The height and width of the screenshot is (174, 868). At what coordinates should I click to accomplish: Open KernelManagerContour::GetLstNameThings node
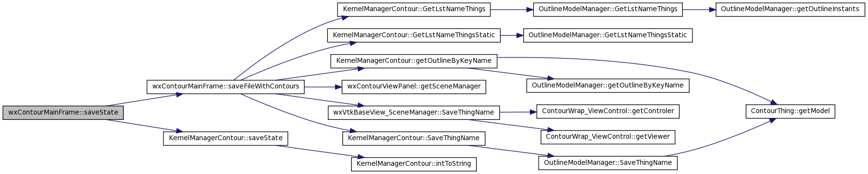(414, 9)
